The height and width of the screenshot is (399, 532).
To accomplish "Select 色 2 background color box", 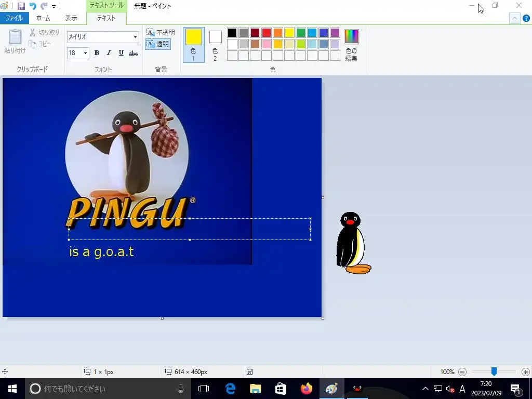I will tap(215, 45).
